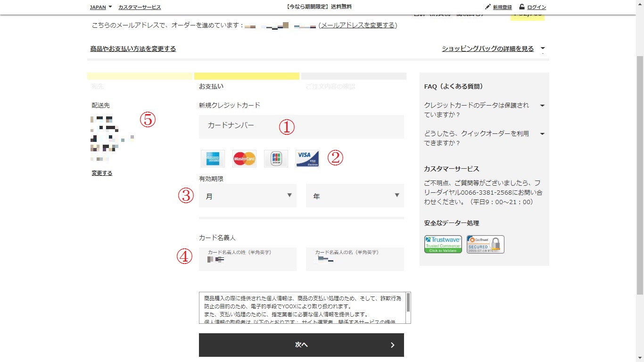Select the MasterCard payment icon

(244, 159)
